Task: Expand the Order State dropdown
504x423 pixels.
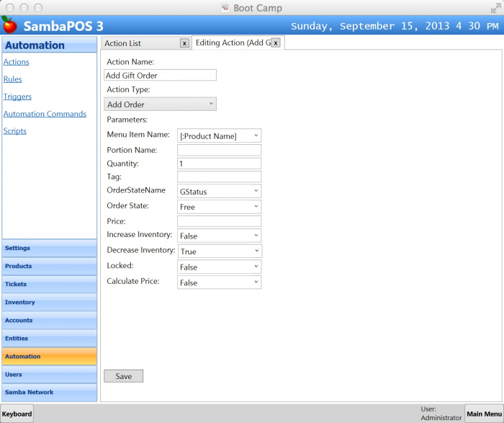Action: [x=219, y=207]
